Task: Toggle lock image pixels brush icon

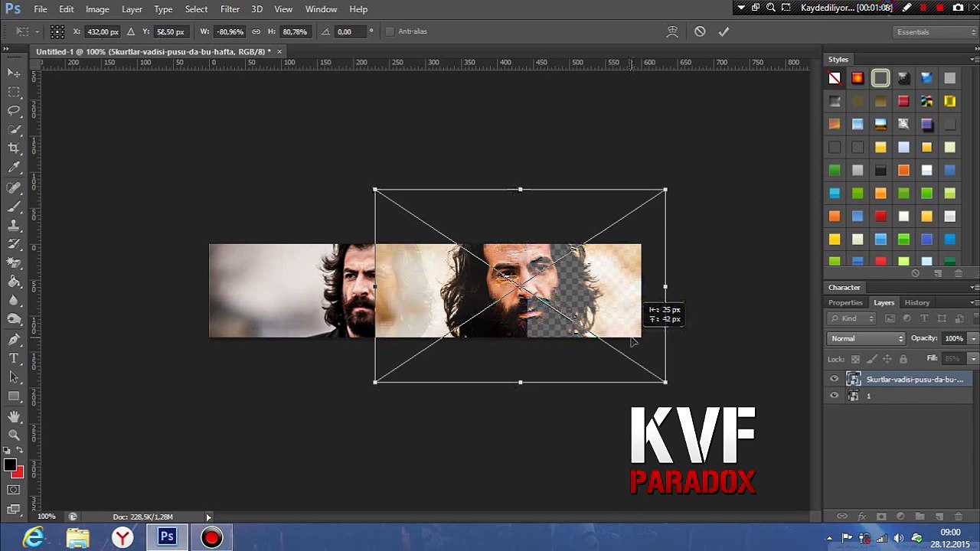Action: [871, 359]
